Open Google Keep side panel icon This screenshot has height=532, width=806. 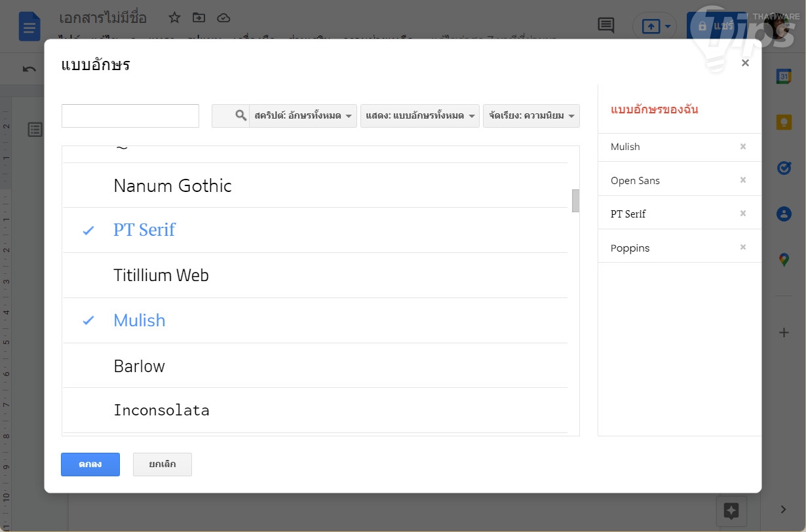point(784,122)
